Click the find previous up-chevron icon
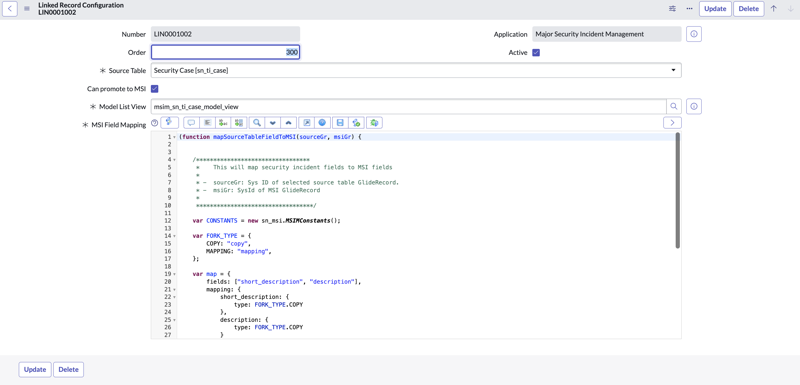 click(289, 122)
